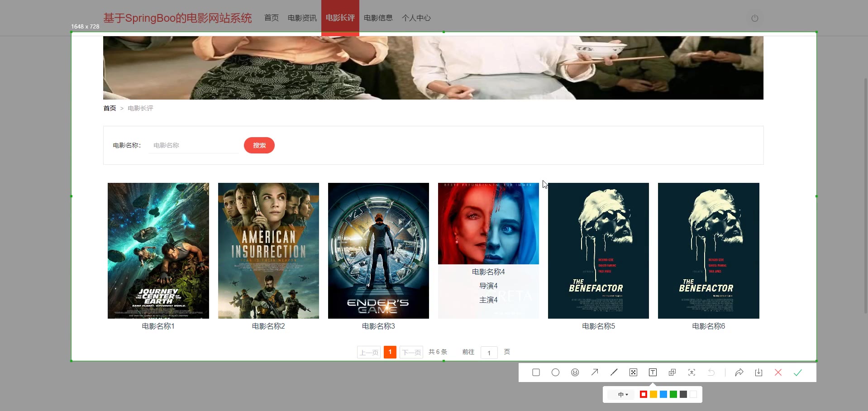
Task: Select the rectangle annotation tool
Action: click(536, 373)
